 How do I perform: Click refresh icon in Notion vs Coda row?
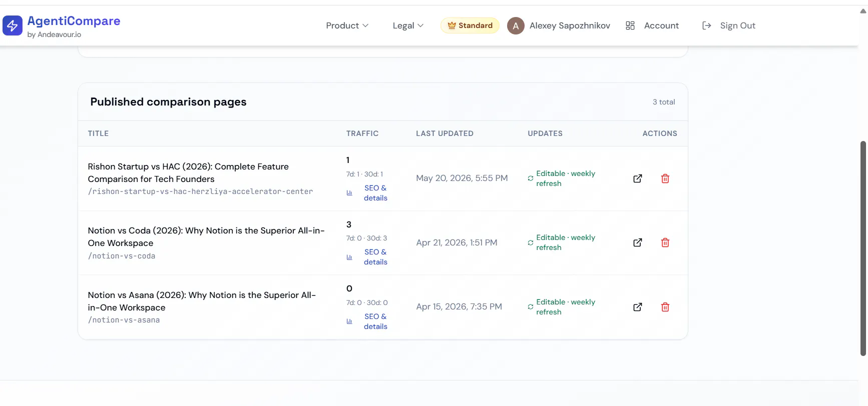531,243
